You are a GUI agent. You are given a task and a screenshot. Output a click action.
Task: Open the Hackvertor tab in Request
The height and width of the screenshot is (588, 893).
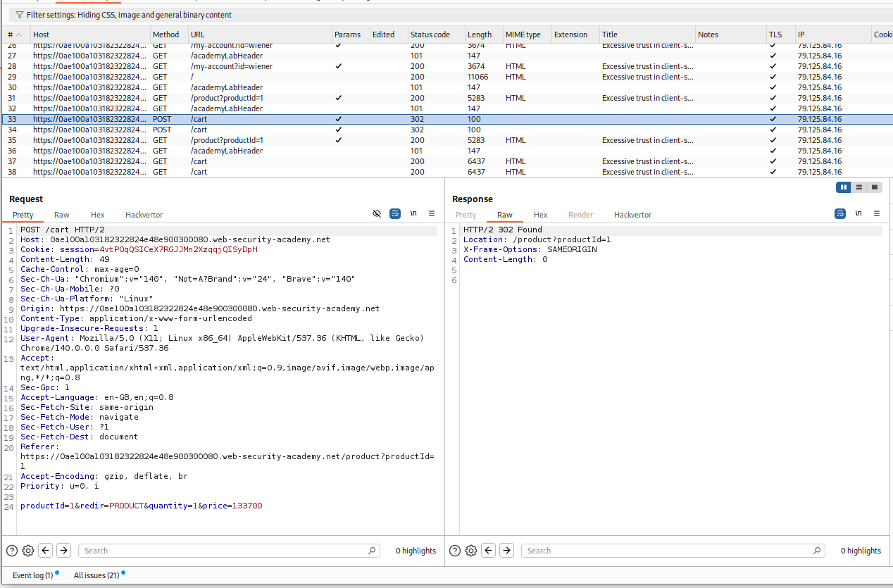(144, 215)
